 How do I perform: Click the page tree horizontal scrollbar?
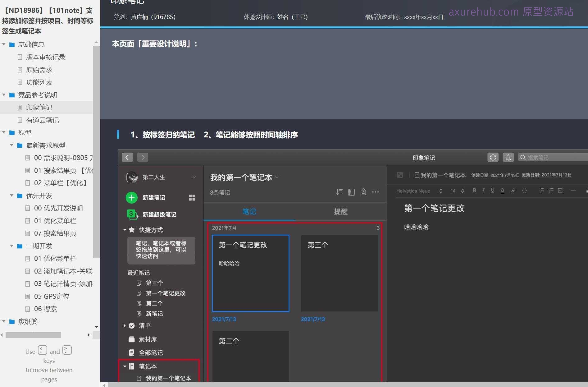[33, 335]
